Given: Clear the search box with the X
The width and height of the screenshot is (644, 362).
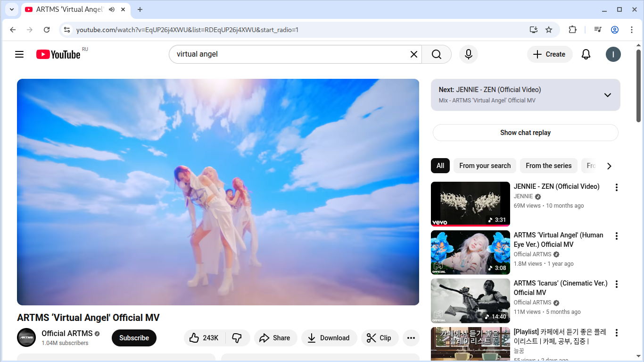Looking at the screenshot, I should (414, 54).
